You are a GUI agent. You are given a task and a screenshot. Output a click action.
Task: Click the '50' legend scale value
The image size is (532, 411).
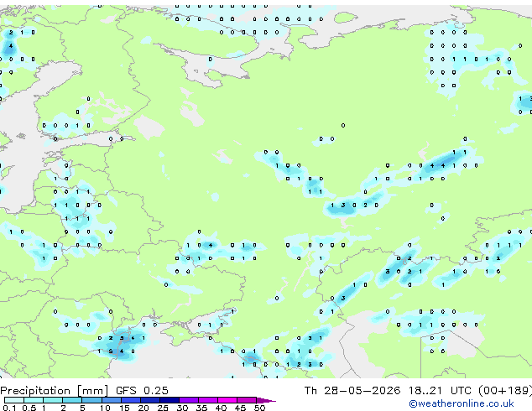point(260,408)
